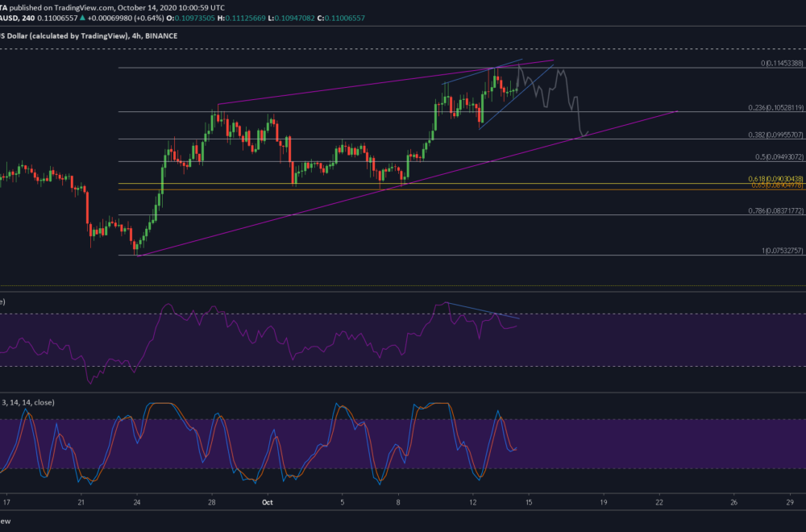Click the Fibonacci '1(0.07532757)' level label

click(783, 251)
